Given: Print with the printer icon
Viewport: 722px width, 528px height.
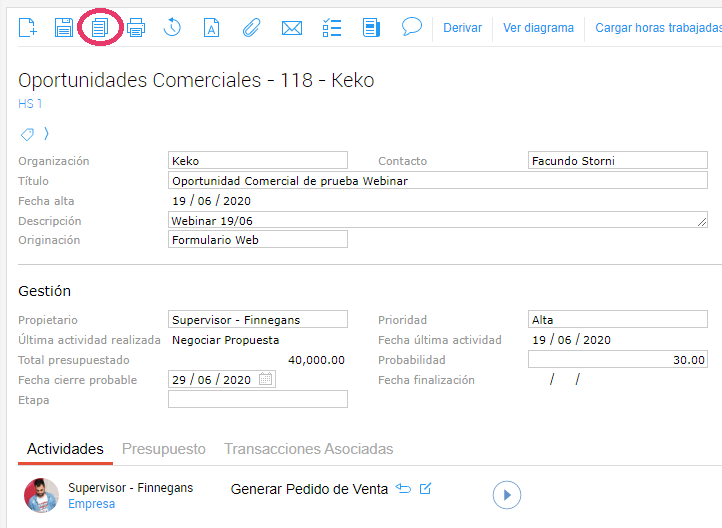Looking at the screenshot, I should tap(136, 28).
